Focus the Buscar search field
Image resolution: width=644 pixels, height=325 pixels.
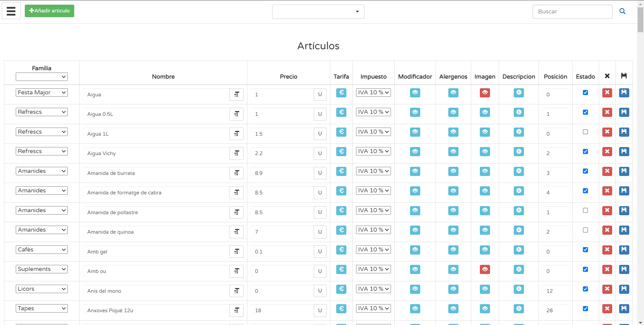[572, 12]
